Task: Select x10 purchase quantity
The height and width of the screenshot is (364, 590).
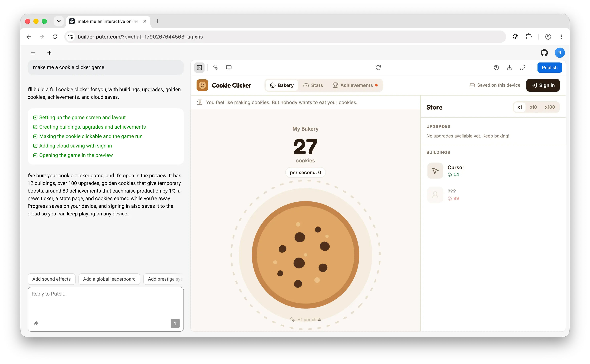Action: click(533, 107)
